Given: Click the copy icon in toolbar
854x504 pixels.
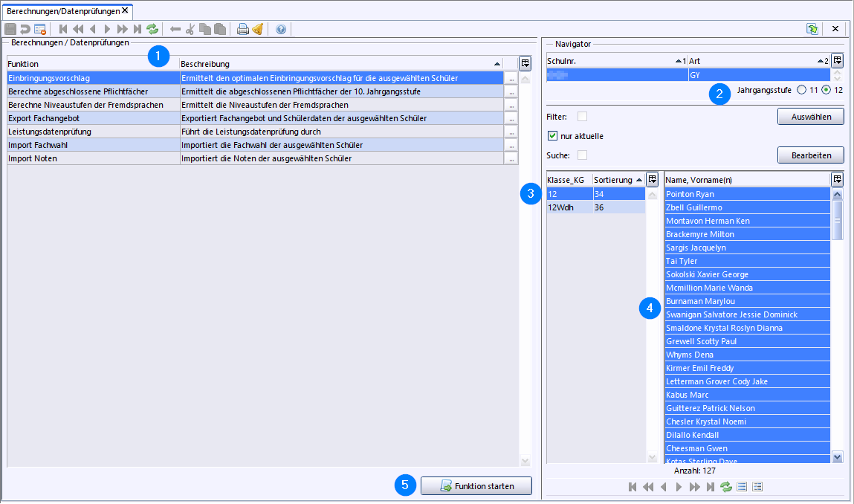Looking at the screenshot, I should pos(205,29).
